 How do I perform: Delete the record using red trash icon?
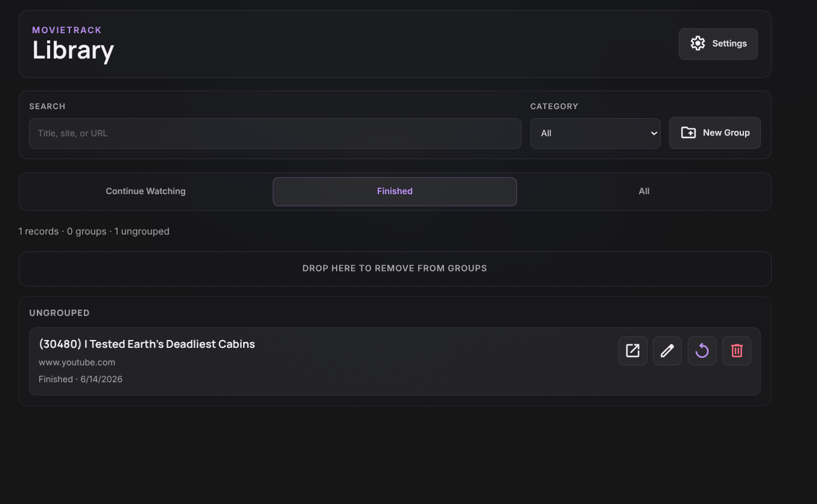click(737, 351)
